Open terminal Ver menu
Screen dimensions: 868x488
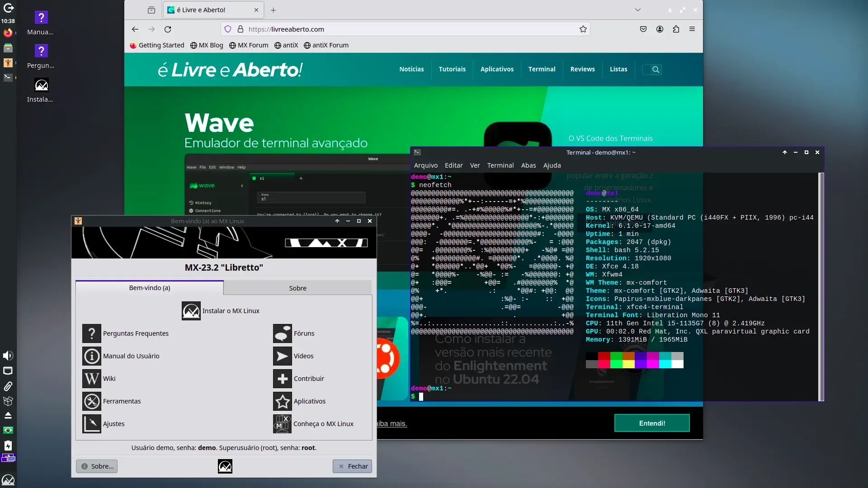tap(475, 165)
